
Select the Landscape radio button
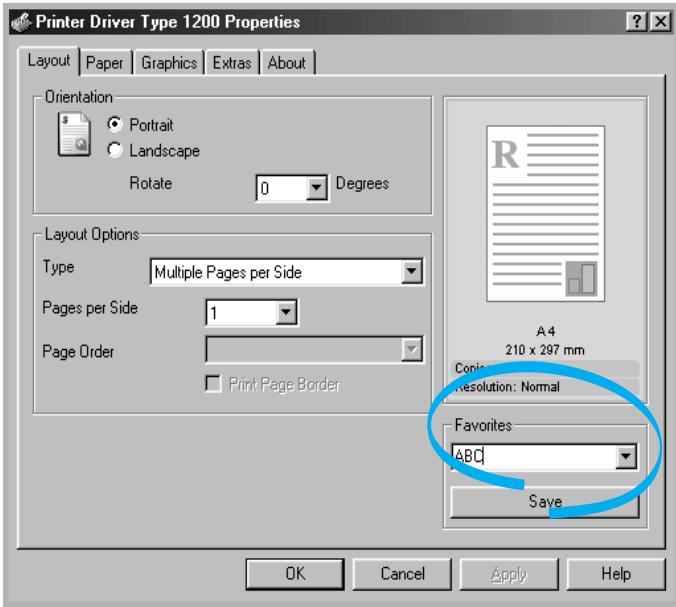click(115, 150)
